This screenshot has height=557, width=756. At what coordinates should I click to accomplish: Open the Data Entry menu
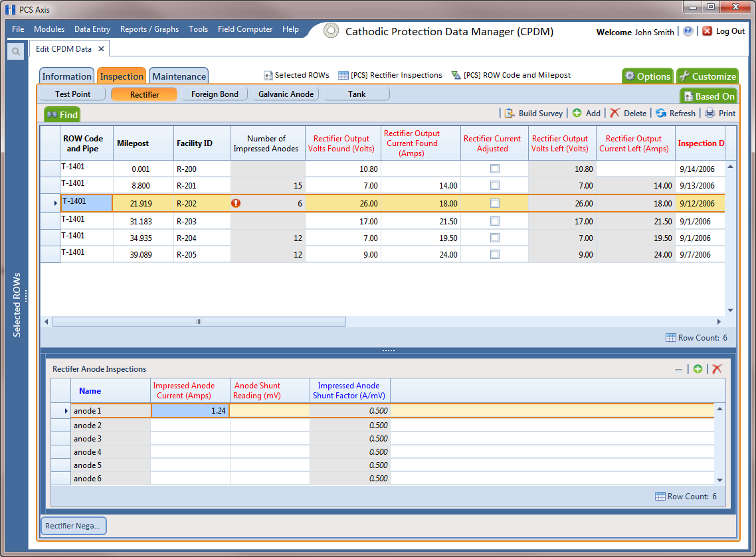(92, 29)
